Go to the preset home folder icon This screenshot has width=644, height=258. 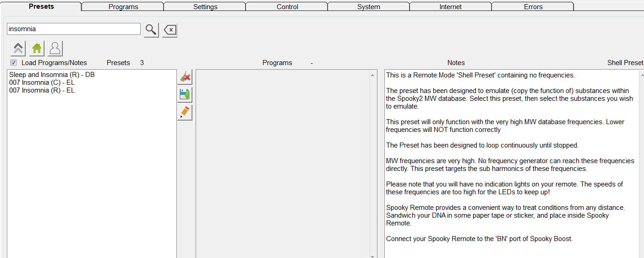[37, 48]
